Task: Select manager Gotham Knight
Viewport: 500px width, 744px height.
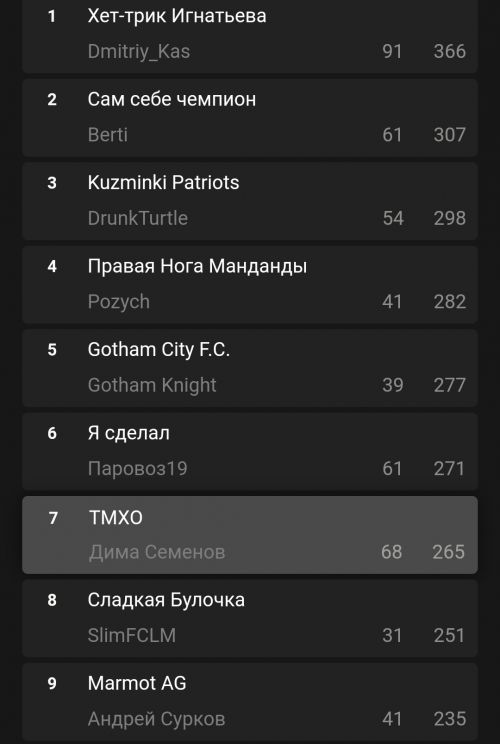Action: click(x=152, y=385)
